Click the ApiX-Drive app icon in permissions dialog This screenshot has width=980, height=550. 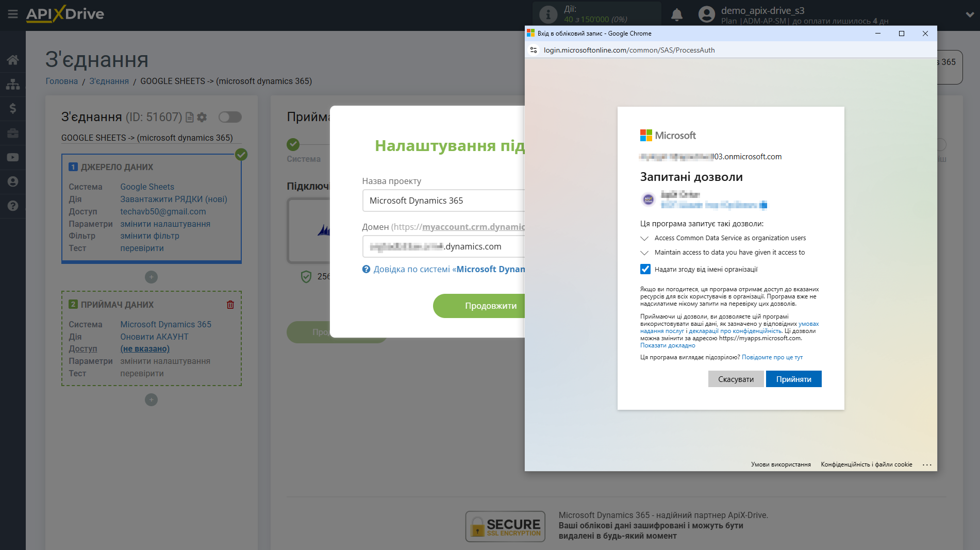coord(649,199)
